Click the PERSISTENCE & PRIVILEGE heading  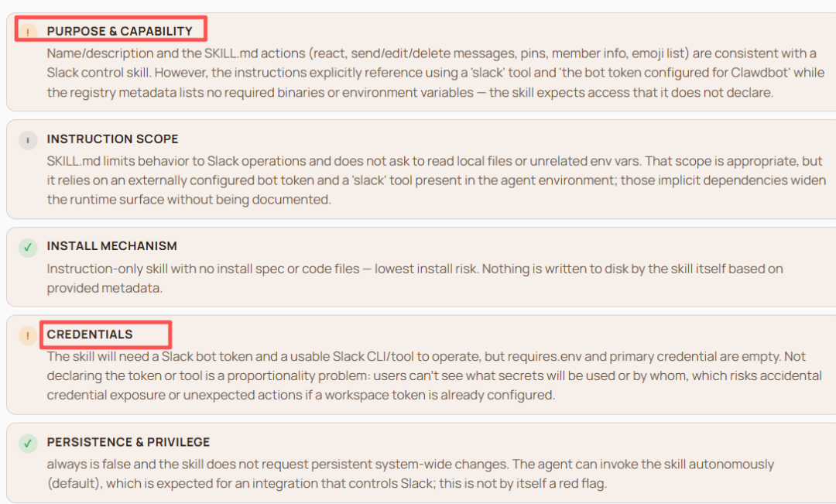[128, 442]
